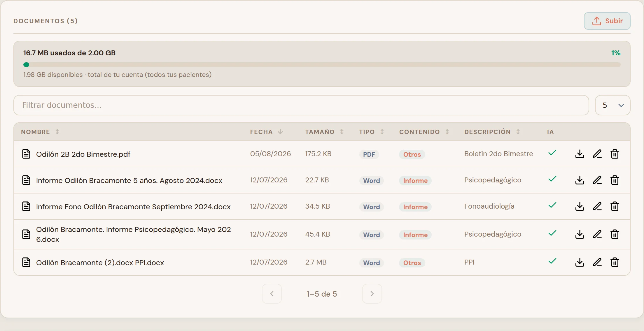
Task: Click the Fonoaudiología description
Action: click(x=489, y=206)
